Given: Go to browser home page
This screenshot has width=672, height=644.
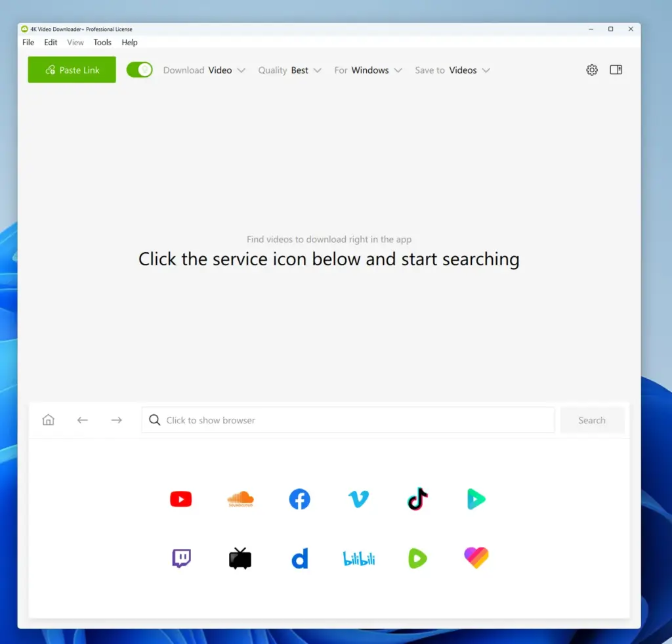Looking at the screenshot, I should (49, 419).
